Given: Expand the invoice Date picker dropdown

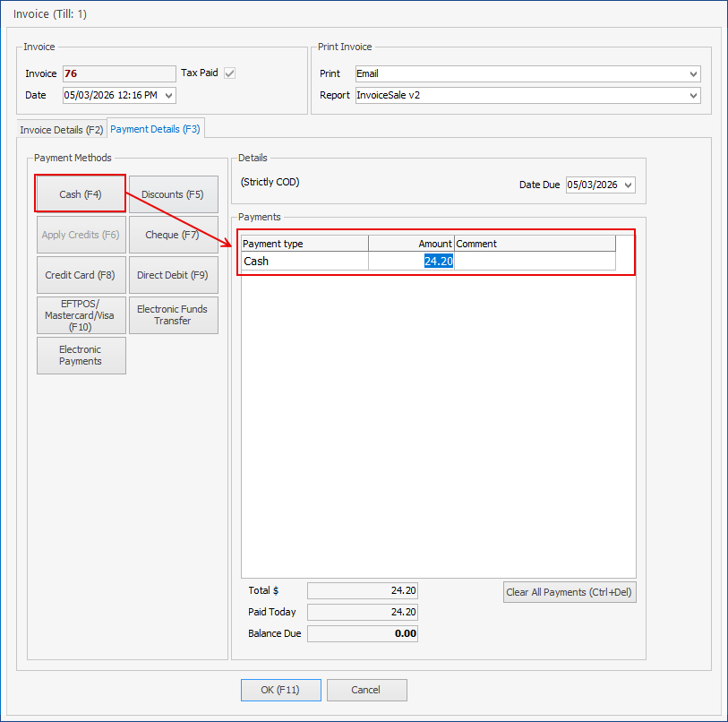Looking at the screenshot, I should pos(169,95).
